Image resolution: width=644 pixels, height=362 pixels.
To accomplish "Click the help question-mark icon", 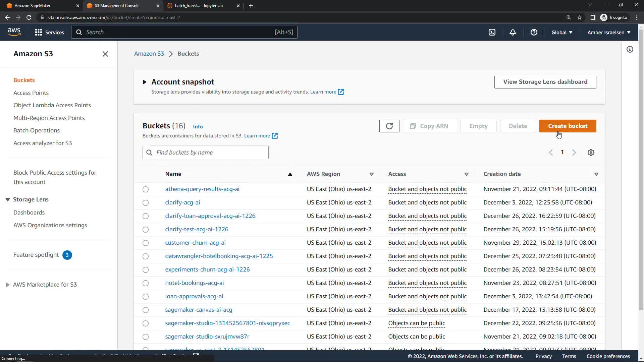I will pyautogui.click(x=534, y=32).
